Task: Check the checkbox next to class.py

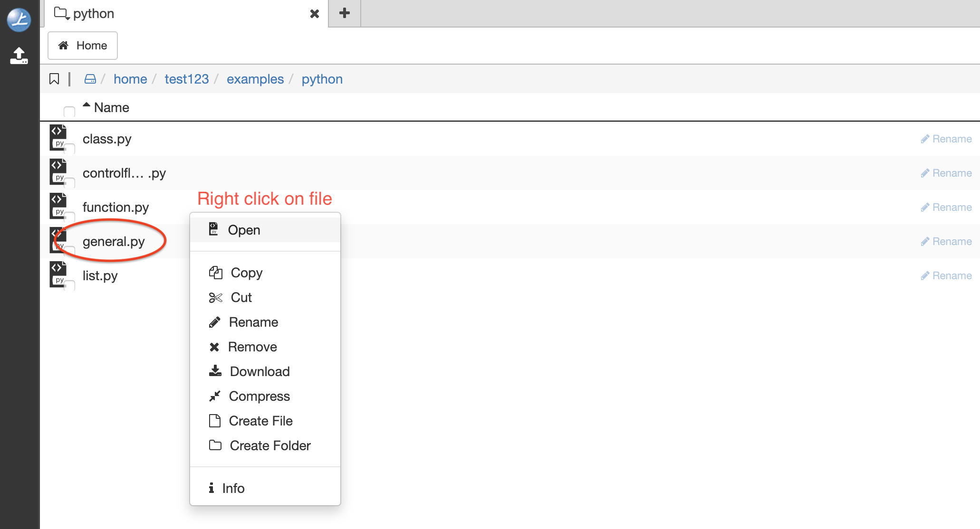Action: pyautogui.click(x=69, y=149)
